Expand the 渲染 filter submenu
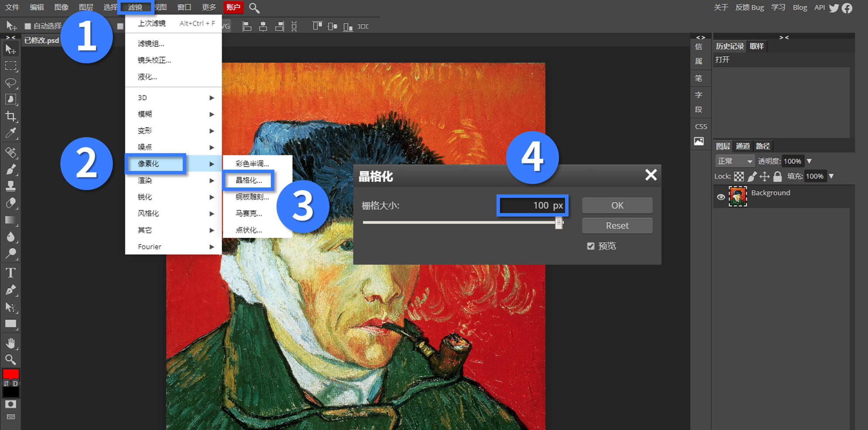868x430 pixels. click(x=174, y=180)
